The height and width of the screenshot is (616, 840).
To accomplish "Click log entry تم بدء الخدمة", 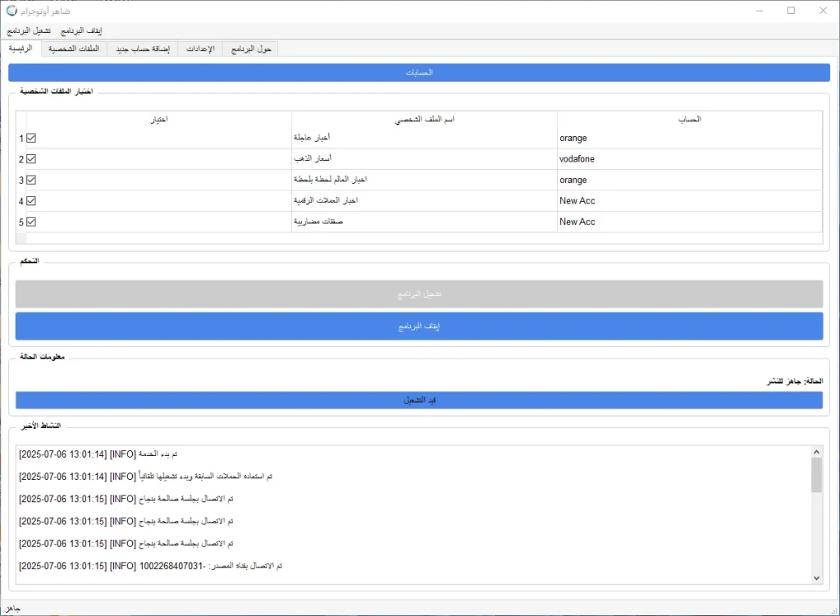I will point(98,454).
